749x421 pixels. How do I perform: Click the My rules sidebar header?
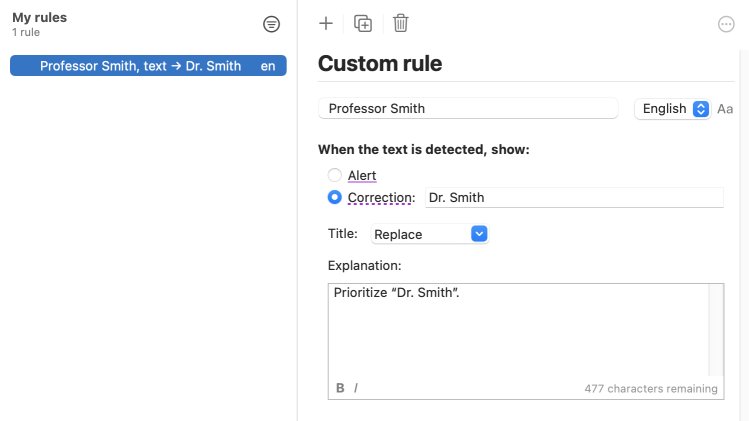39,17
